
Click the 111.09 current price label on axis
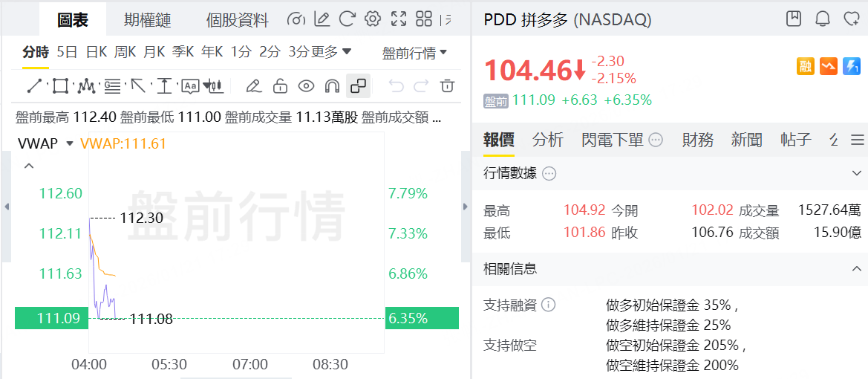(51, 318)
